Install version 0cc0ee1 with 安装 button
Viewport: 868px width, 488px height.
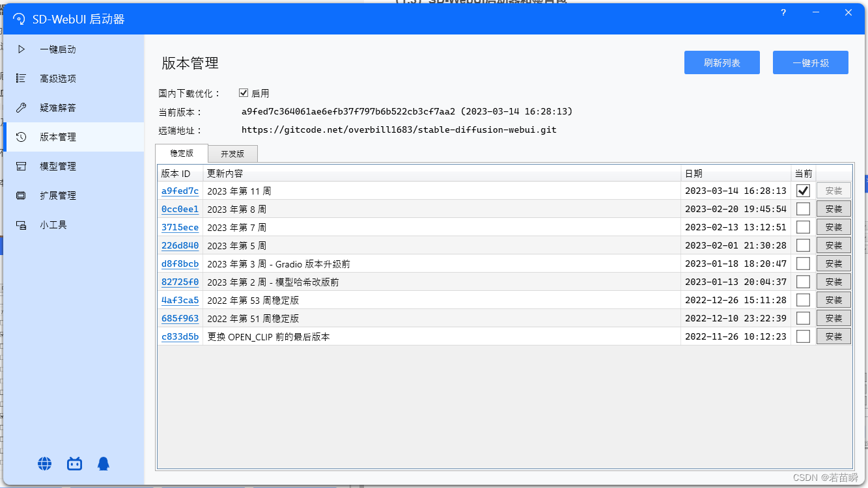click(x=833, y=209)
